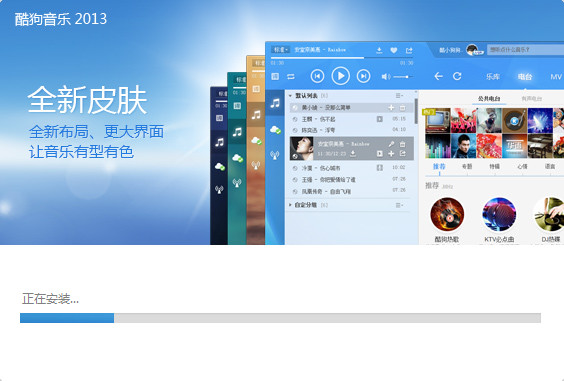Screen dimensions: 564x381
Task: Switch to the 电台 tab
Action: coord(525,77)
